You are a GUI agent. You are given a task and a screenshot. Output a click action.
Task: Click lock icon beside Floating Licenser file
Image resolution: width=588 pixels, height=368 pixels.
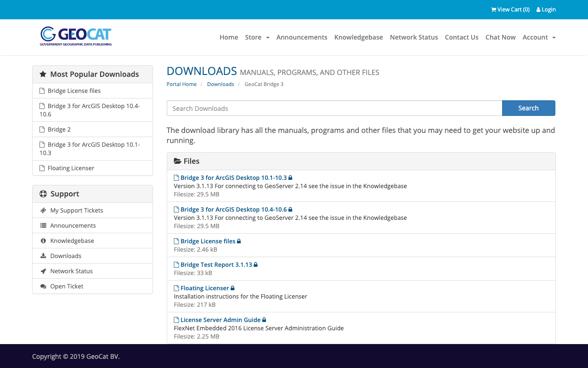point(232,288)
